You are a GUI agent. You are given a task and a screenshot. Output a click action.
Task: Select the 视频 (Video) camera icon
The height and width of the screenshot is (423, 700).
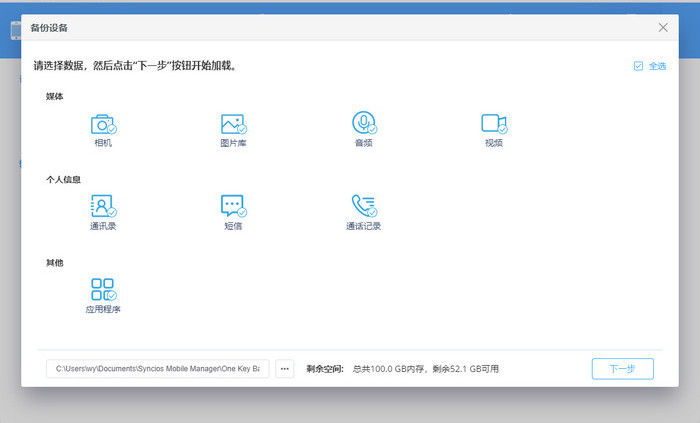[x=494, y=124]
